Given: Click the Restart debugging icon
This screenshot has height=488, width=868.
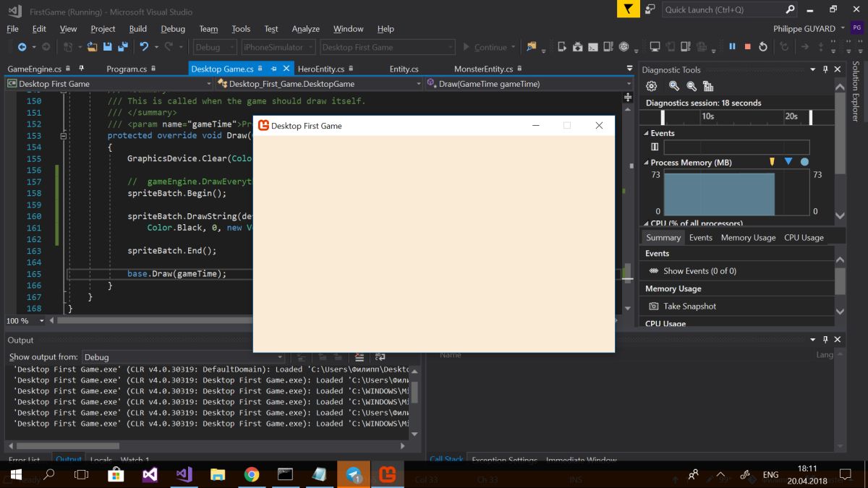Looking at the screenshot, I should point(762,47).
